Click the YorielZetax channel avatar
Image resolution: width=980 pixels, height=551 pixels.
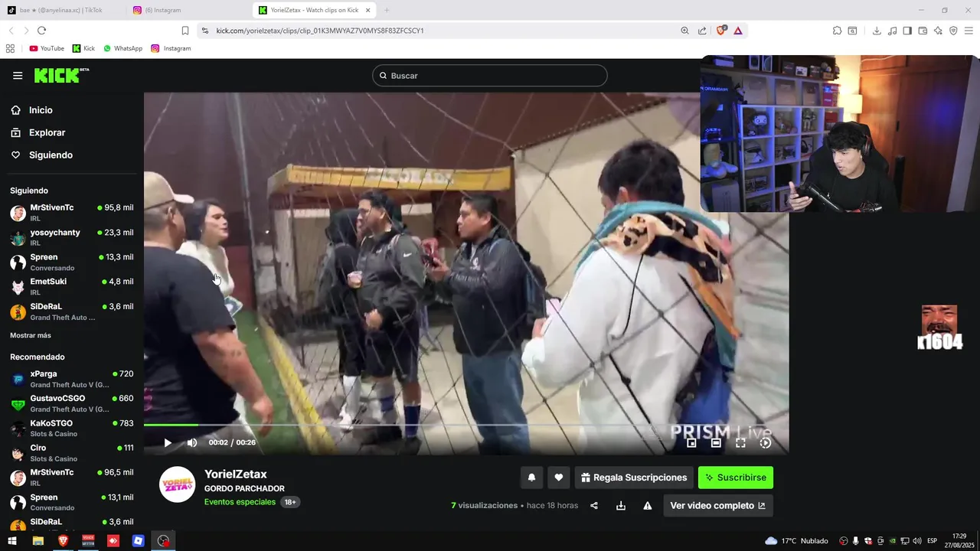coord(177,484)
